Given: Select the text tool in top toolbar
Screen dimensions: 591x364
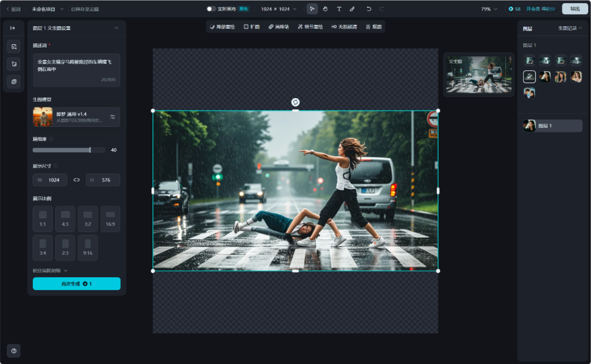Looking at the screenshot, I should tap(339, 9).
